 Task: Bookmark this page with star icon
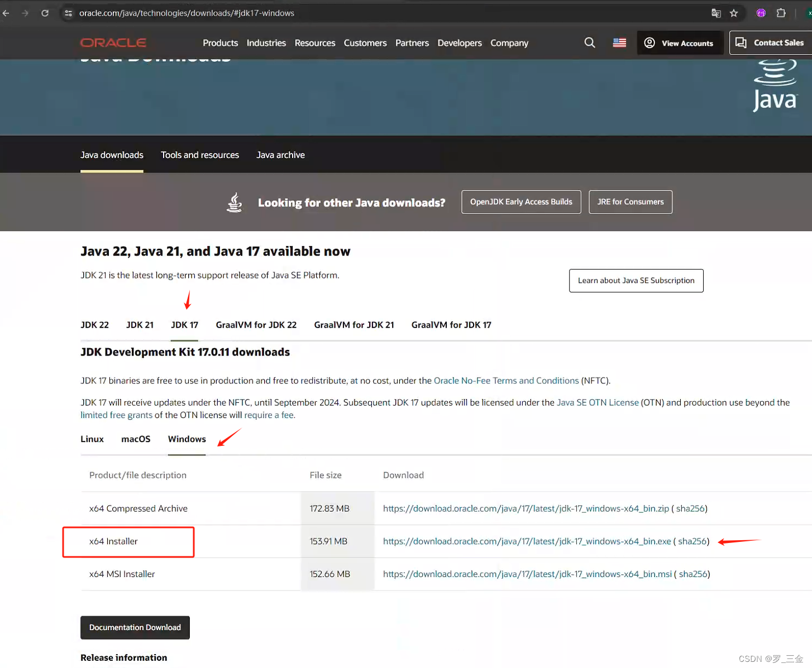pyautogui.click(x=734, y=13)
